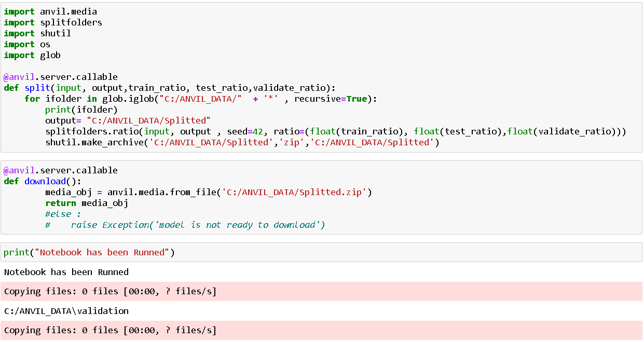The width and height of the screenshot is (644, 342).
Task: Place cursor on 'import splitfolders' line
Action: [x=53, y=22]
